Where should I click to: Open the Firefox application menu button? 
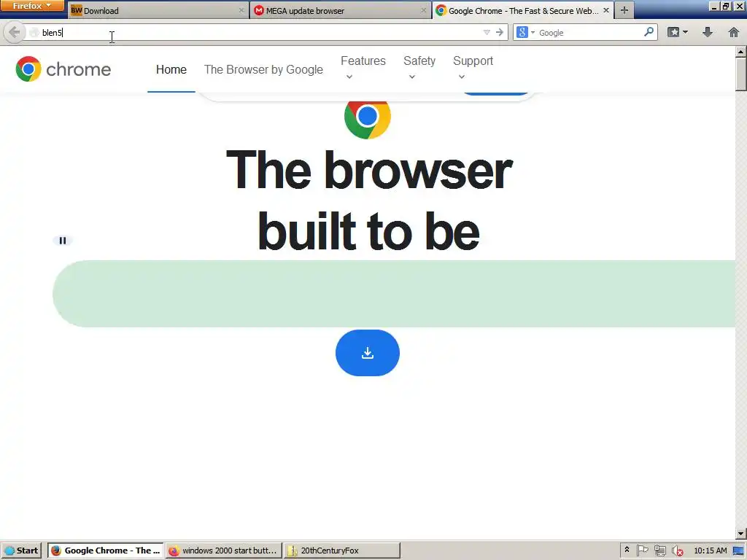tap(31, 6)
